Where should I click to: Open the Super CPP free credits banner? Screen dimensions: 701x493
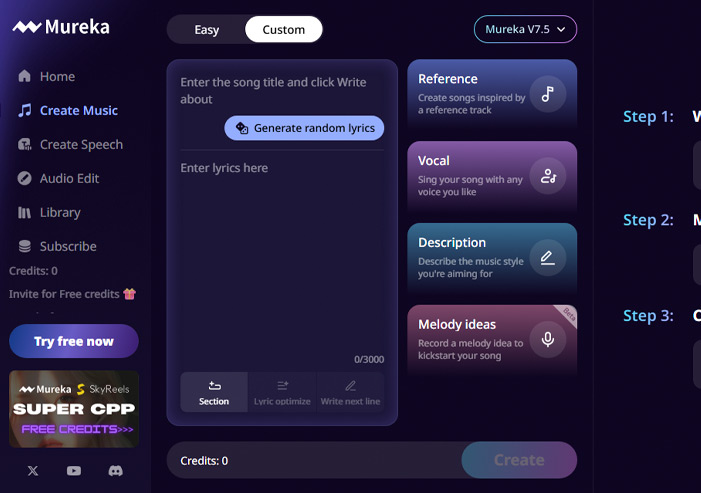tap(74, 409)
